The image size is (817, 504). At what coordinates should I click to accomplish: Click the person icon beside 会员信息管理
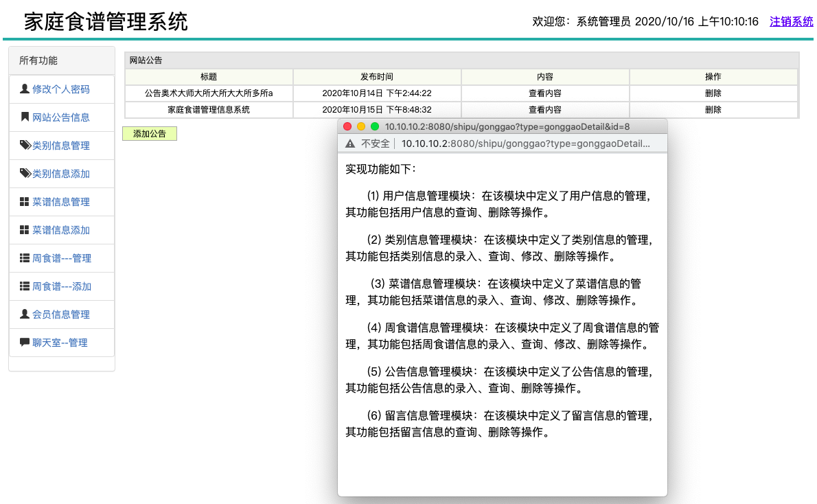[25, 314]
